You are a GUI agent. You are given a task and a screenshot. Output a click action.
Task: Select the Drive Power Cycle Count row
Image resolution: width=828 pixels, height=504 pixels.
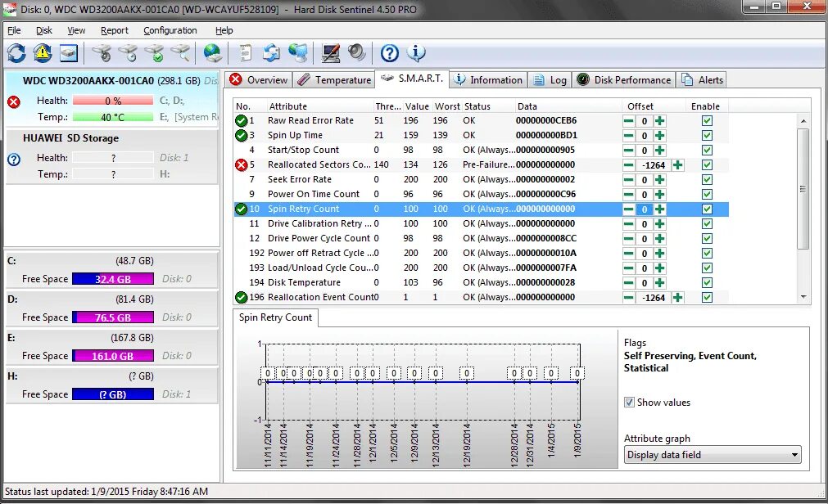tap(481, 239)
